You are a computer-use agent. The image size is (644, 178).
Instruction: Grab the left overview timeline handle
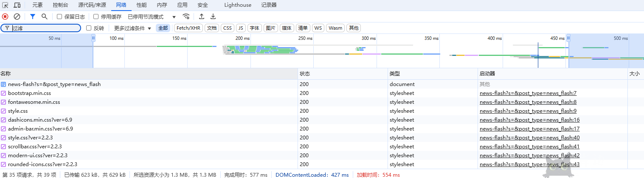click(x=93, y=38)
